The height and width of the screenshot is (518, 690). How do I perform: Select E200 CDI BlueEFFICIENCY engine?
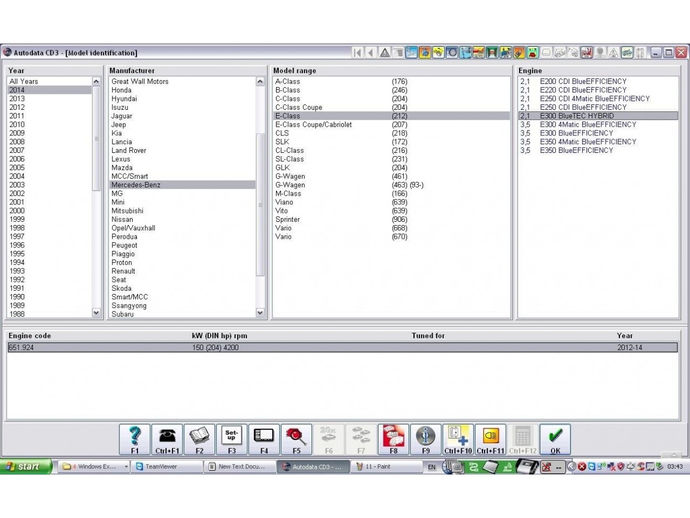coord(598,81)
